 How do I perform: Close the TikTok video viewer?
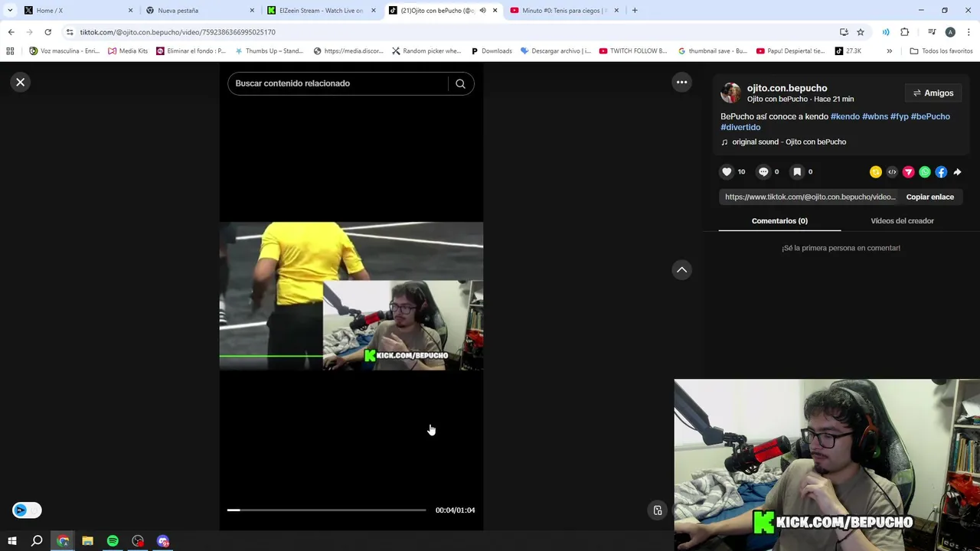coord(21,82)
